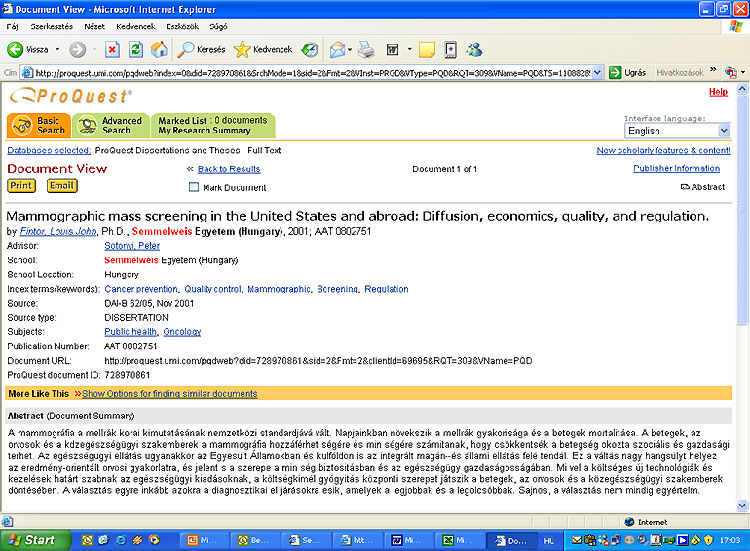Viewport: 750px width, 551px height.
Task: Click the vertical scrollbar thumb
Action: (x=742, y=209)
